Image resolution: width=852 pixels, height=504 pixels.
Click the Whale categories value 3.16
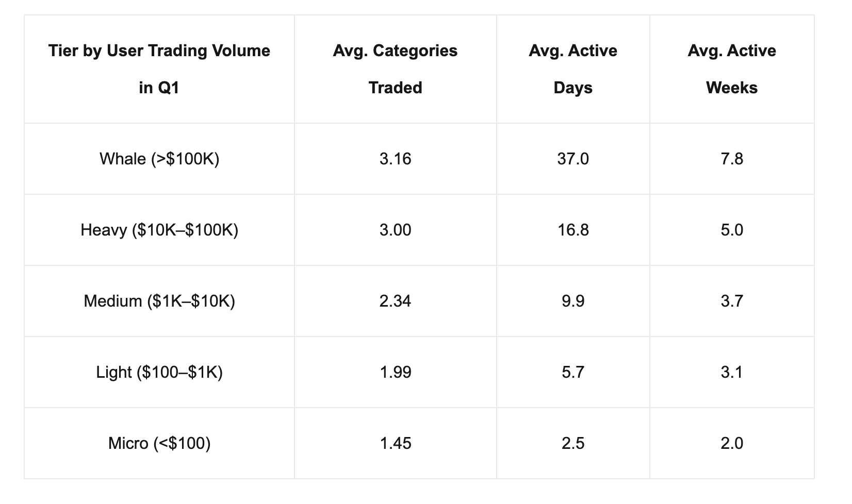coord(395,159)
